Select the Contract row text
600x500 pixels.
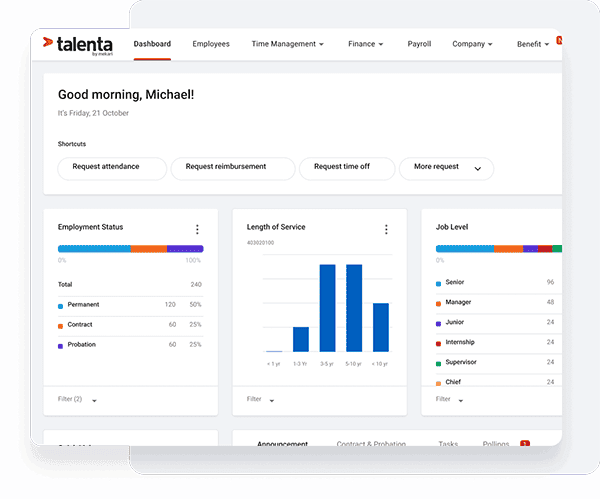pos(80,324)
